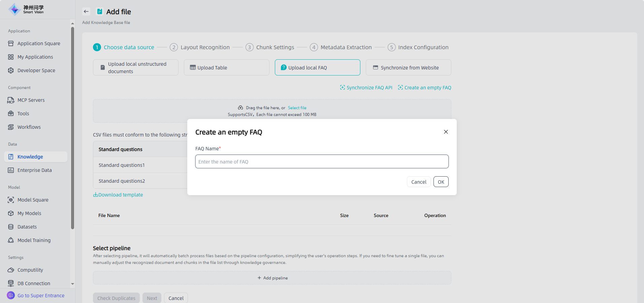Image resolution: width=644 pixels, height=303 pixels.
Task: Click the Datasets database icon
Action: (x=11, y=227)
